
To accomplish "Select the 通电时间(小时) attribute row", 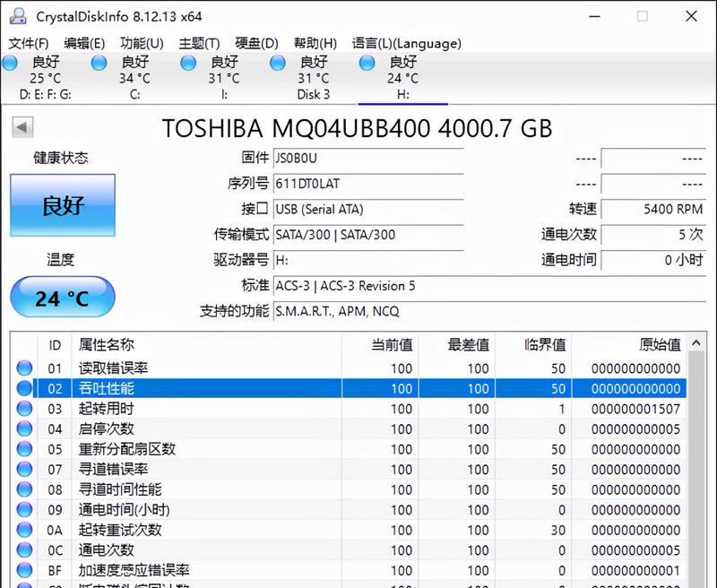I will (349, 509).
